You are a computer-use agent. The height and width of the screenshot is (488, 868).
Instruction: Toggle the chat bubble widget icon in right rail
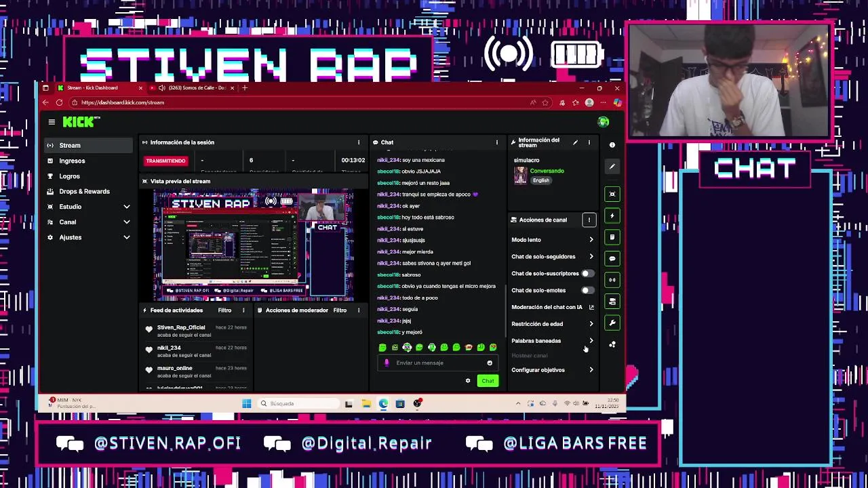coord(612,259)
